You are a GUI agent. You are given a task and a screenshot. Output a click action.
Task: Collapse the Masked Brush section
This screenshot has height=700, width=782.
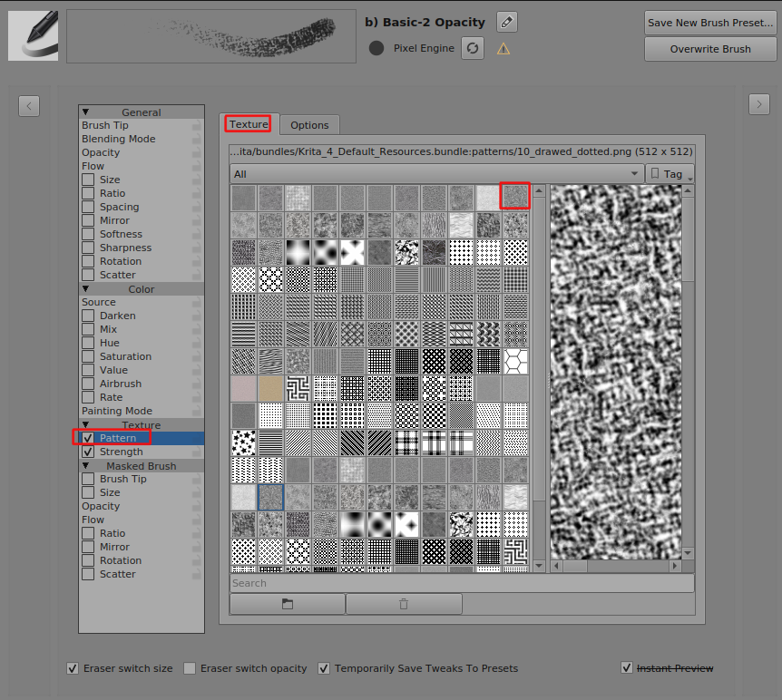click(x=86, y=466)
